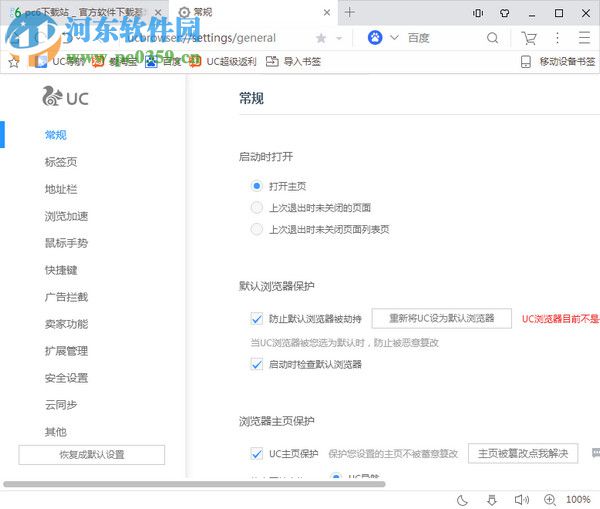The height and width of the screenshot is (509, 600).
Task: Click the gear icon on 常规 tab
Action: tap(184, 13)
